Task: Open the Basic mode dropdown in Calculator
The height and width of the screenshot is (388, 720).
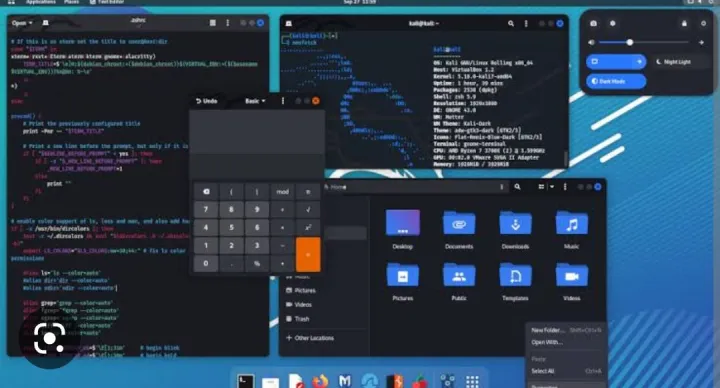Action: coord(255,101)
